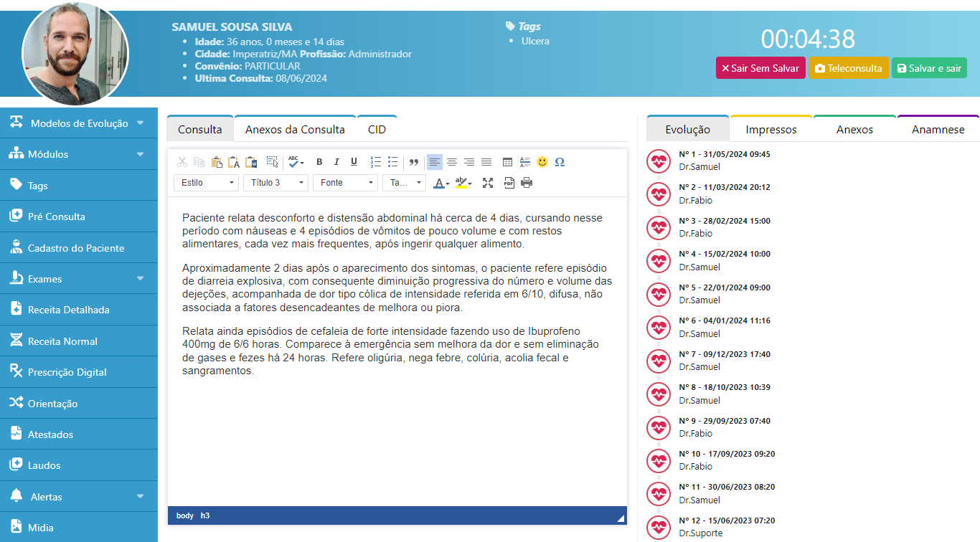Maximize the editor to fullscreen

tap(488, 183)
